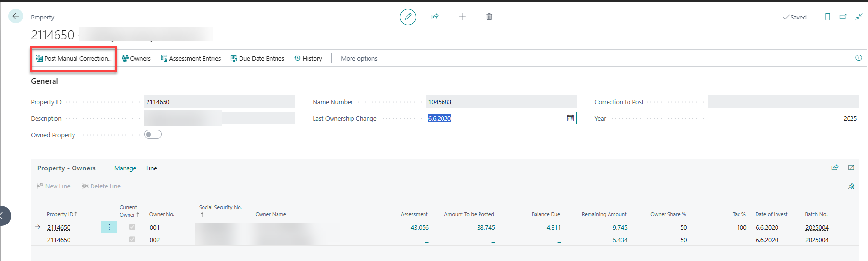Click the Owner Share % column header
Image resolution: width=868 pixels, height=261 pixels.
coord(668,214)
